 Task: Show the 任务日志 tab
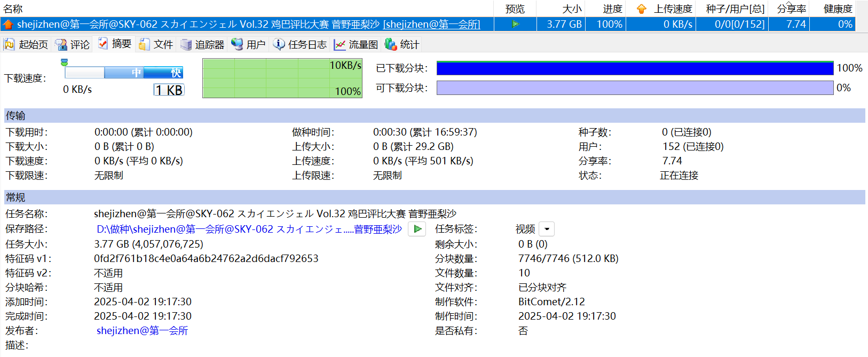point(299,44)
